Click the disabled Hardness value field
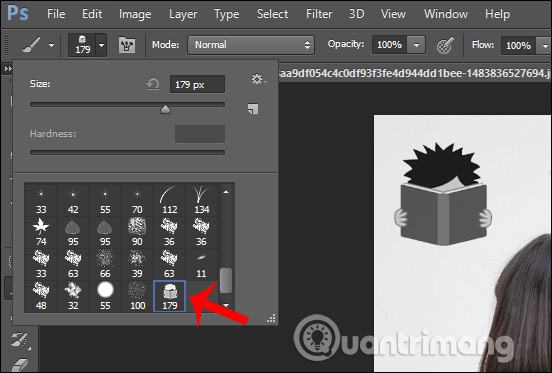 pos(200,134)
